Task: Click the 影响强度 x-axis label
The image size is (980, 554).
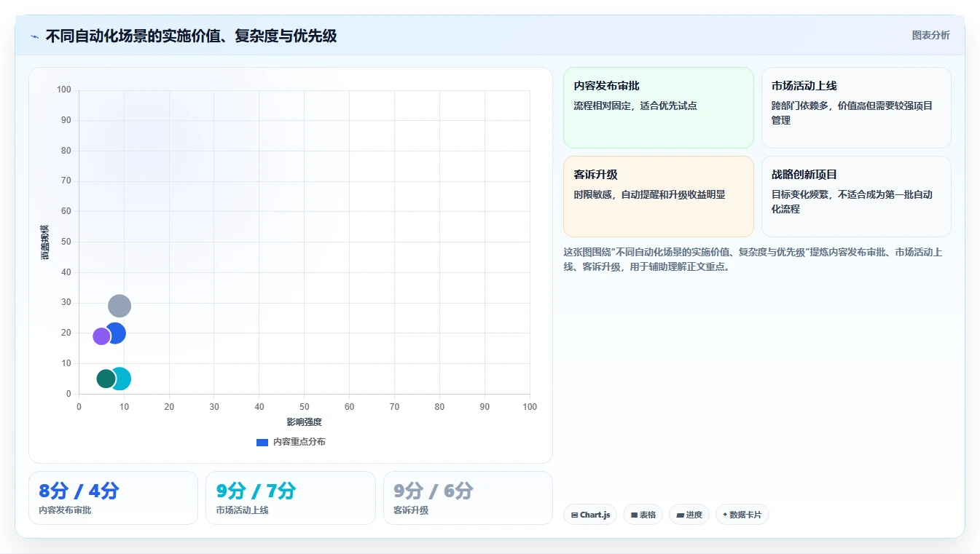Action: [x=304, y=422]
